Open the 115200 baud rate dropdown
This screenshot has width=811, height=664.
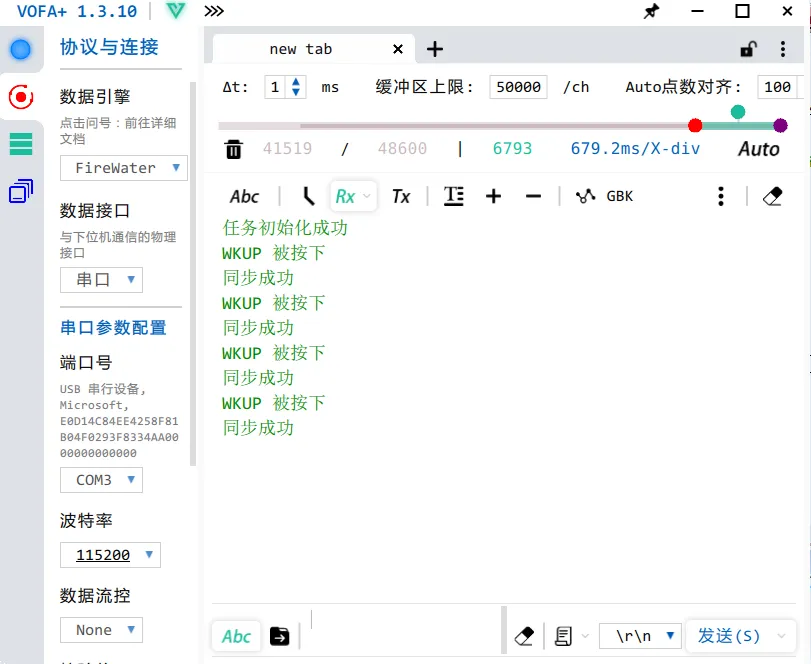pyautogui.click(x=110, y=555)
